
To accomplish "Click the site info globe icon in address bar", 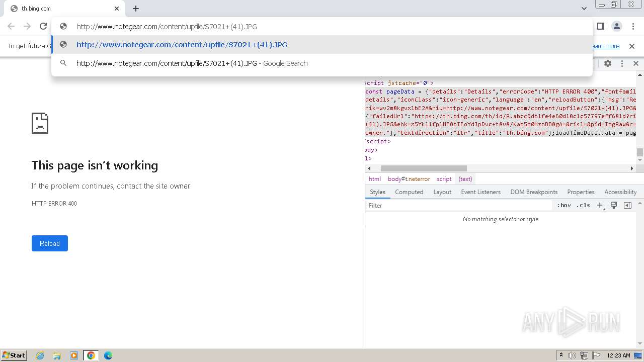I will pyautogui.click(x=63, y=26).
